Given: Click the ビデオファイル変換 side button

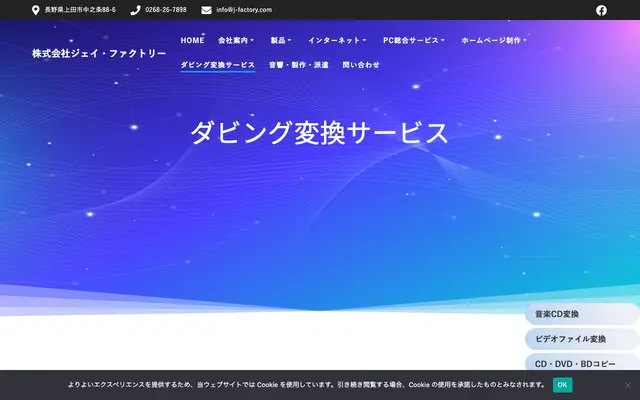Looking at the screenshot, I should coord(582,339).
